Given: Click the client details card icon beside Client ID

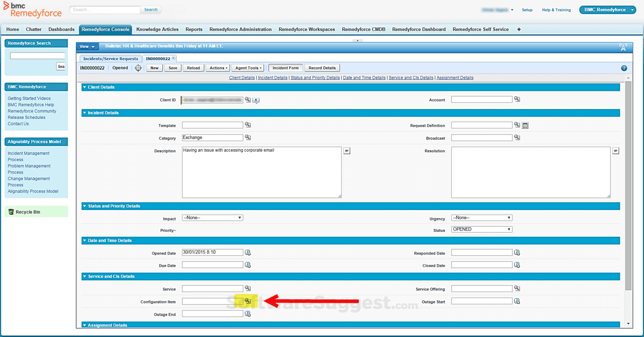Looking at the screenshot, I should click(256, 101).
